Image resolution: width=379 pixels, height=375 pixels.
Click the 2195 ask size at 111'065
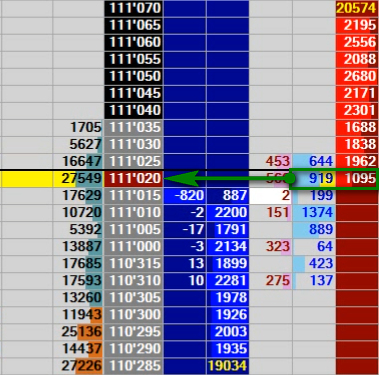click(357, 25)
